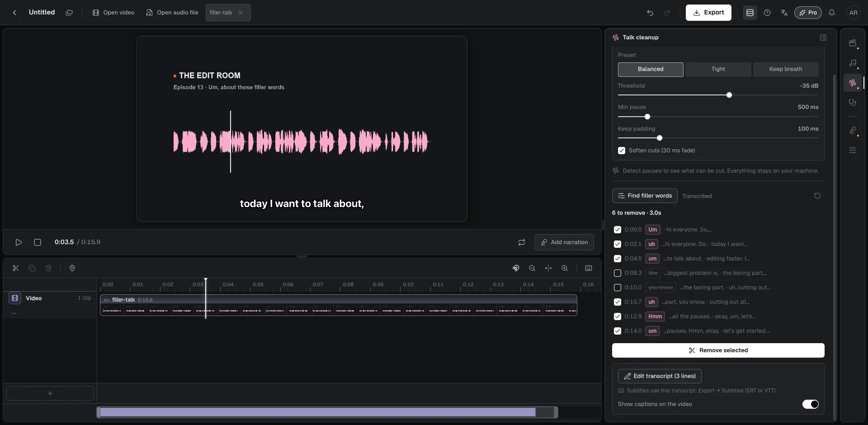868x425 pixels.
Task: Zoom in the timeline
Action: pyautogui.click(x=565, y=268)
